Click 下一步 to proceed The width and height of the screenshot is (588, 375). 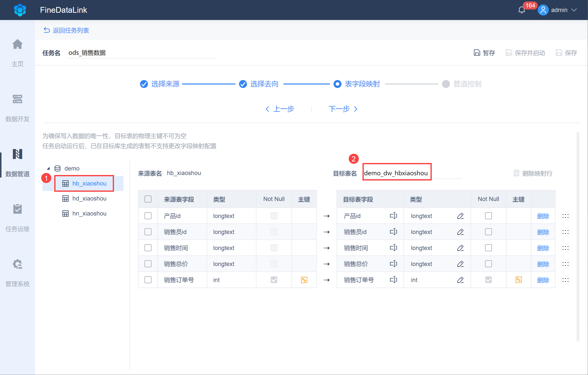coord(343,109)
